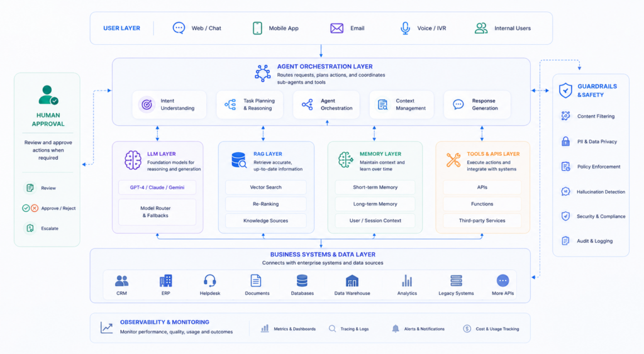The image size is (644, 354).
Task: Click 'Connects with enterprise systems and data sources' text
Action: pyautogui.click(x=323, y=263)
